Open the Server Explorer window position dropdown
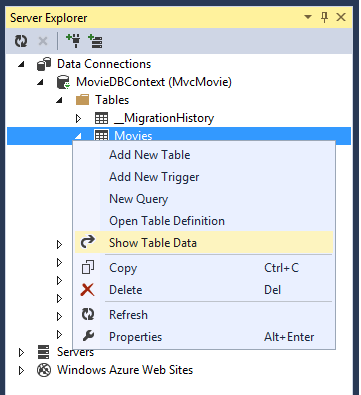Viewport: 361px width, 395px height. tap(308, 17)
